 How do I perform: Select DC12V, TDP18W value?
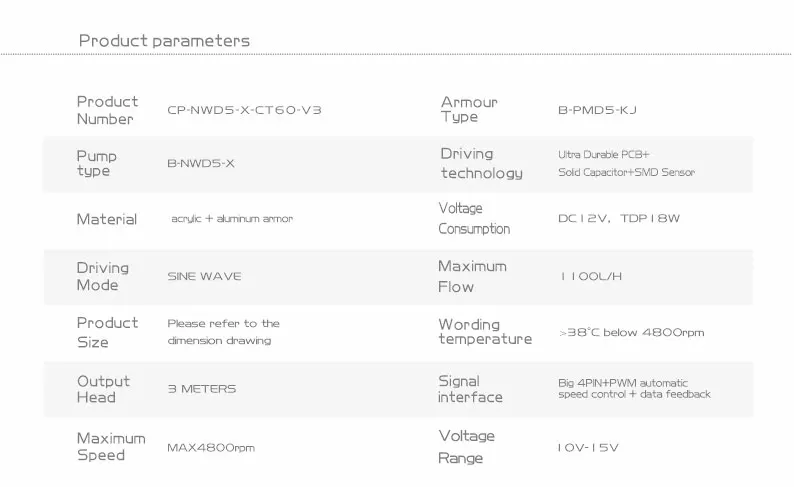pyautogui.click(x=618, y=218)
